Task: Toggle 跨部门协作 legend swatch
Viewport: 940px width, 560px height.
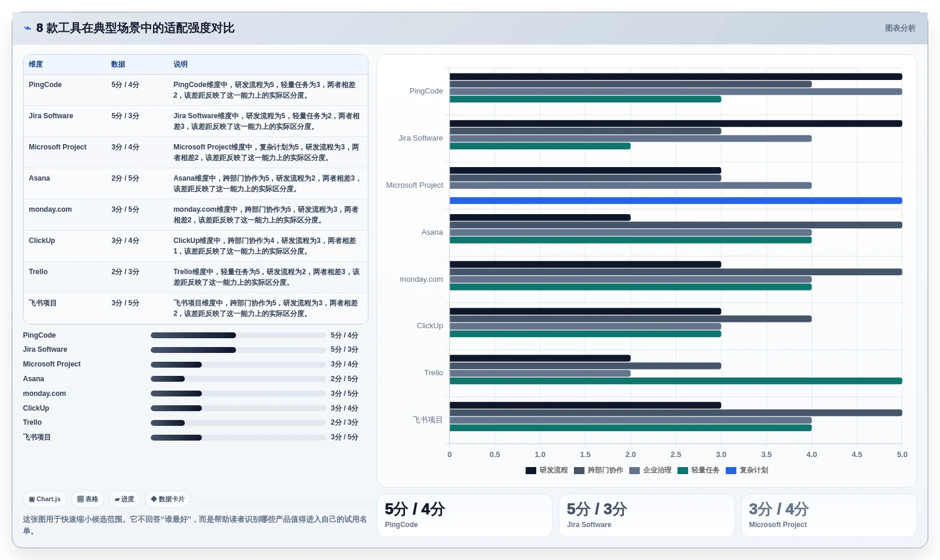Action: pyautogui.click(x=579, y=471)
